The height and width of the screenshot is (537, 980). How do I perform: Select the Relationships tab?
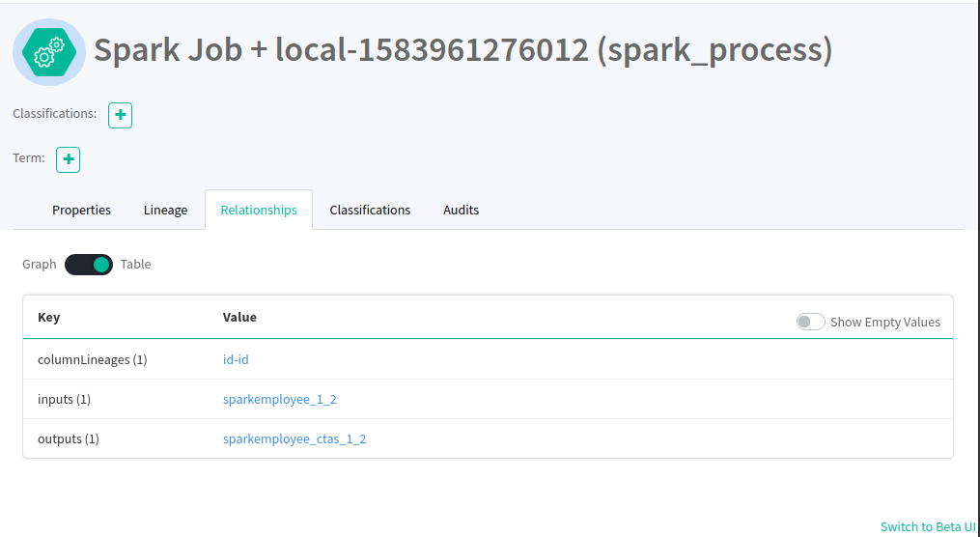[259, 210]
